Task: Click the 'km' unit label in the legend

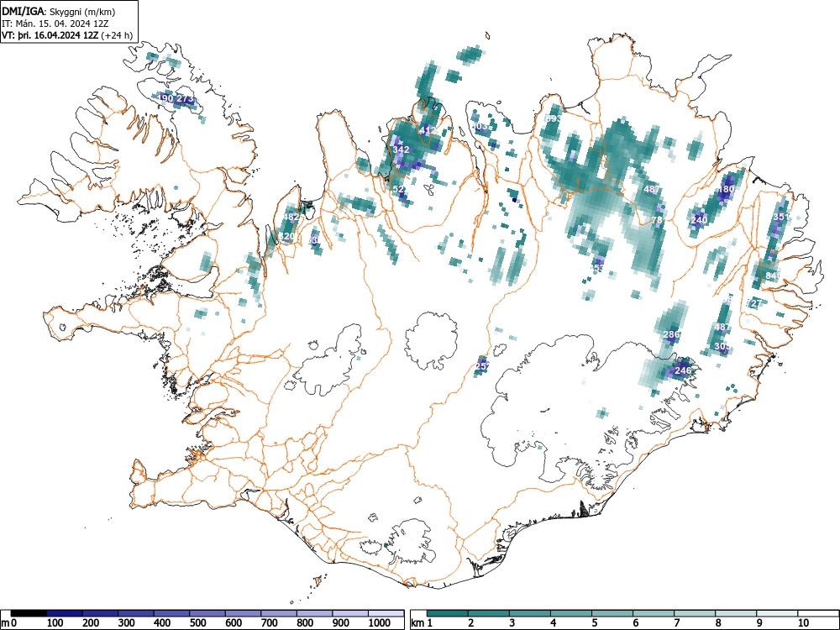Action: tap(417, 623)
